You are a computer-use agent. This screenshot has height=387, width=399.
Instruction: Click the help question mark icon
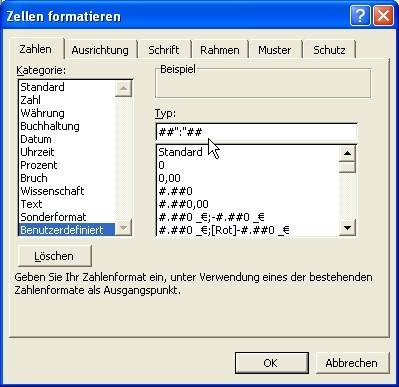tap(360, 16)
